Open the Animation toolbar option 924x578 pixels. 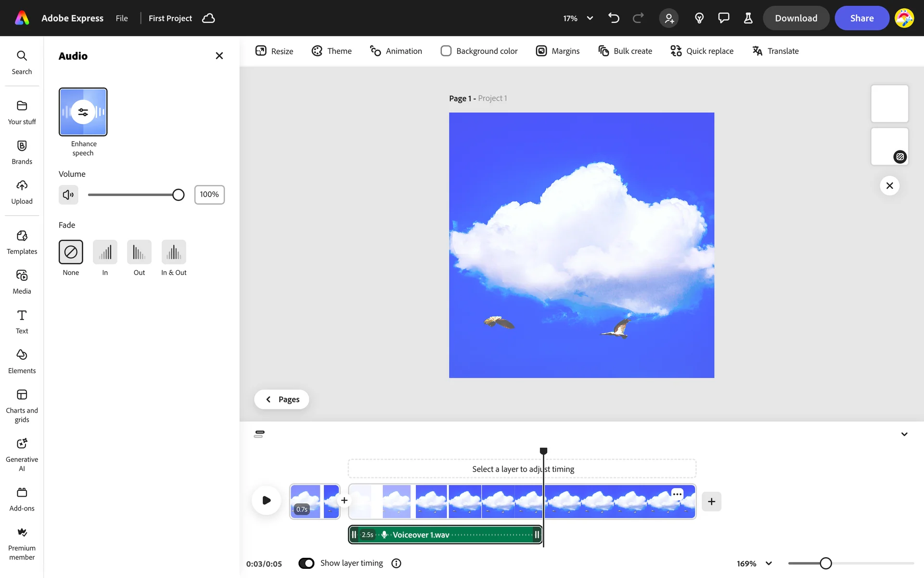point(396,51)
